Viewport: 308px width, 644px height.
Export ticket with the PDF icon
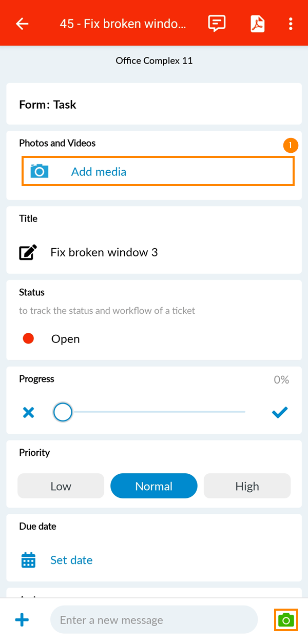tap(257, 24)
